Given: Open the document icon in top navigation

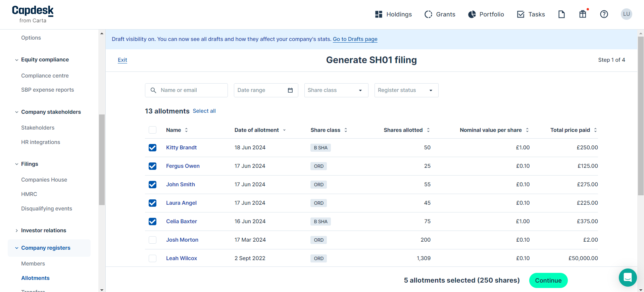Looking at the screenshot, I should [561, 14].
